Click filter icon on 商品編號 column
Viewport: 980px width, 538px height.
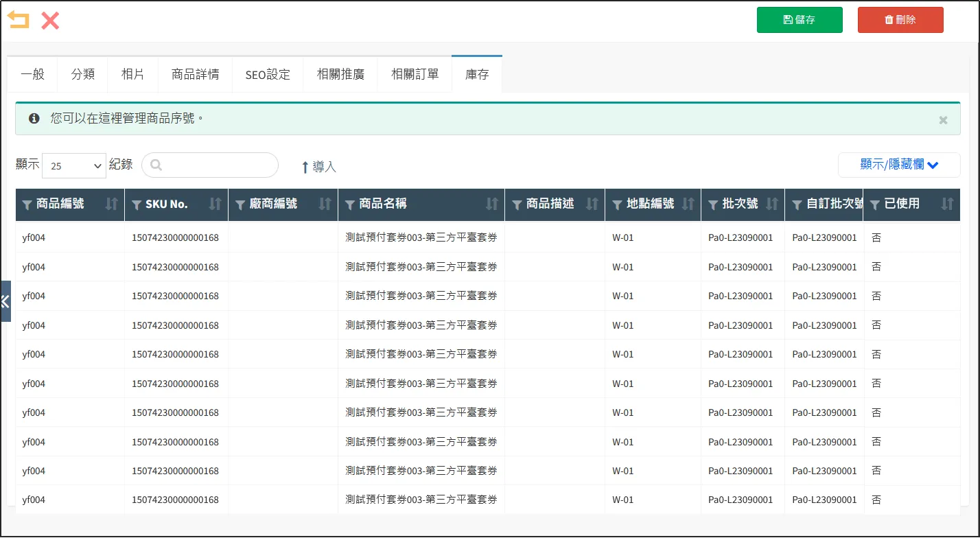tap(27, 204)
